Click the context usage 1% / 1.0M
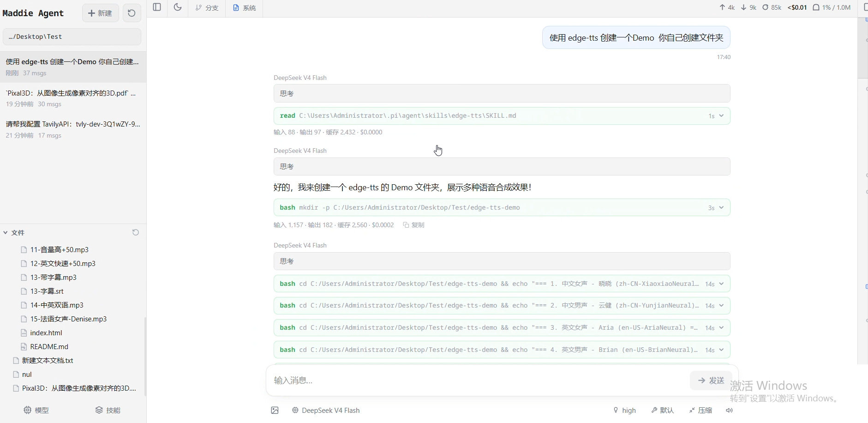 click(832, 7)
